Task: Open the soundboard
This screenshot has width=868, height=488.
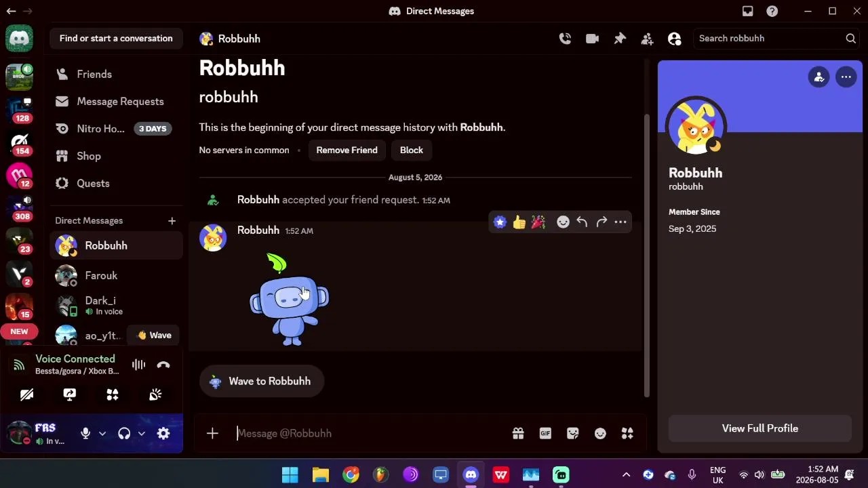Action: point(155,394)
